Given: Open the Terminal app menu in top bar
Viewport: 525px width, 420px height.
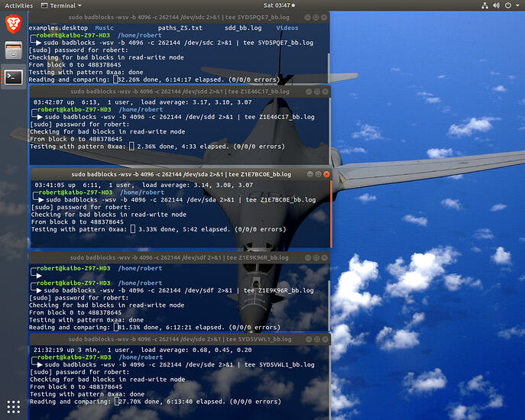Looking at the screenshot, I should [x=61, y=5].
